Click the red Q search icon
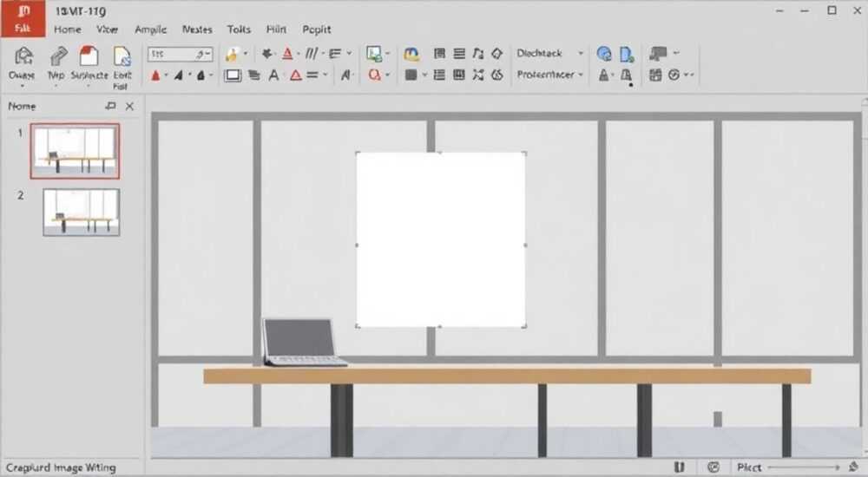 tap(375, 75)
